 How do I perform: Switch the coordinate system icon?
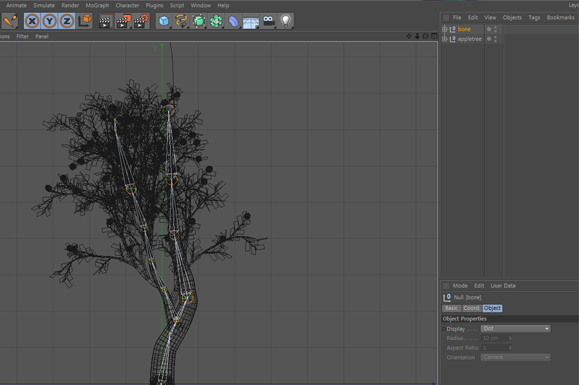[84, 21]
